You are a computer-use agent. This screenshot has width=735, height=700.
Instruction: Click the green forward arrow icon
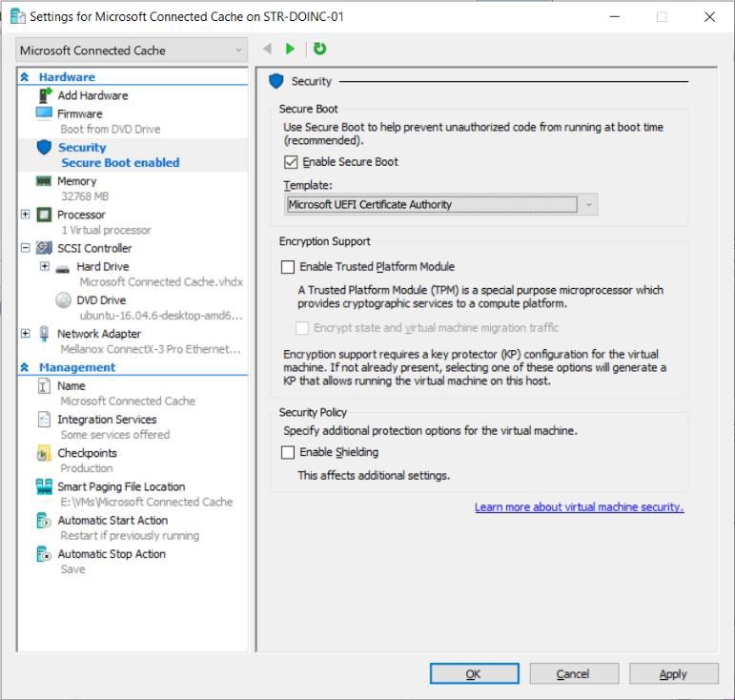click(291, 49)
